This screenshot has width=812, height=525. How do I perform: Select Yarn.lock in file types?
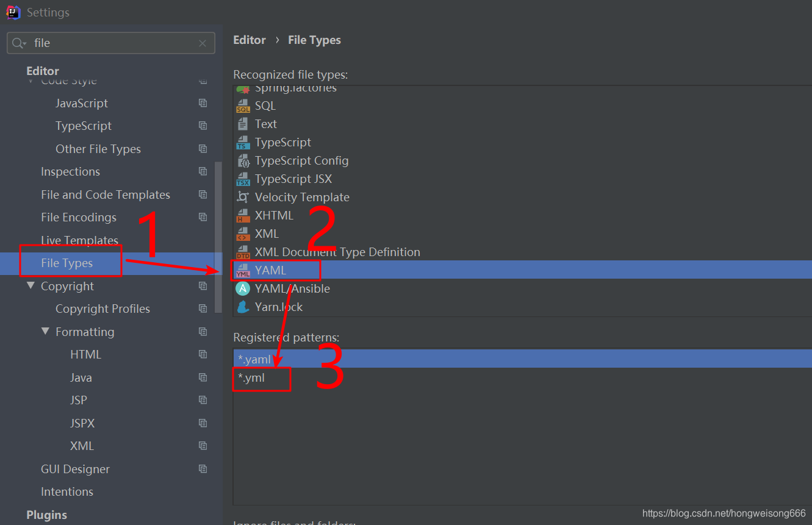point(279,307)
